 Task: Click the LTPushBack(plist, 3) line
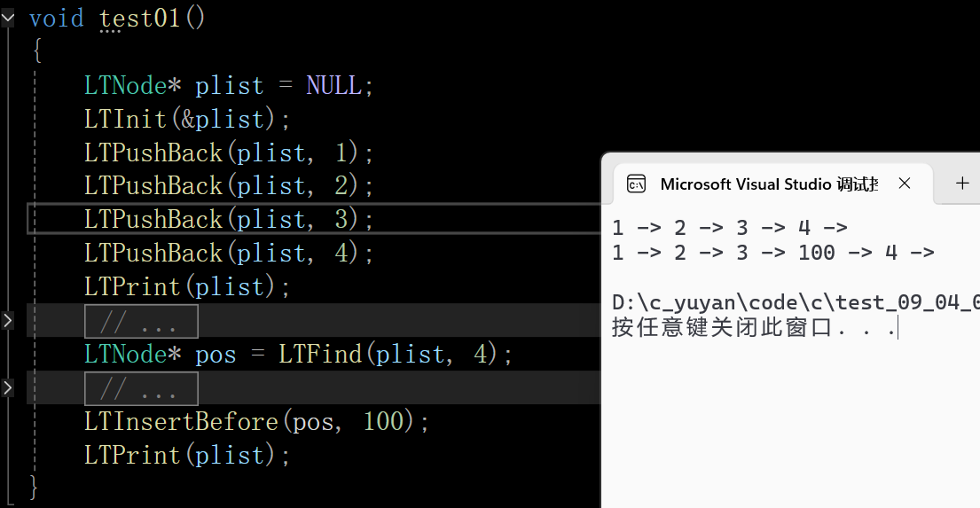coord(229,220)
